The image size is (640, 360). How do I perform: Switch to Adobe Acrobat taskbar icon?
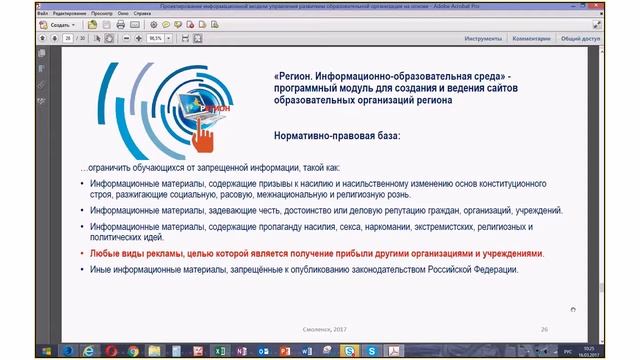point(393,351)
